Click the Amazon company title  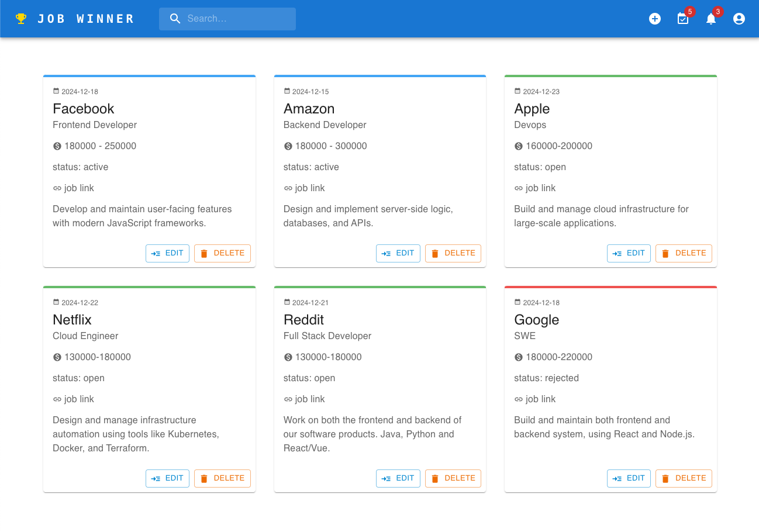click(309, 109)
